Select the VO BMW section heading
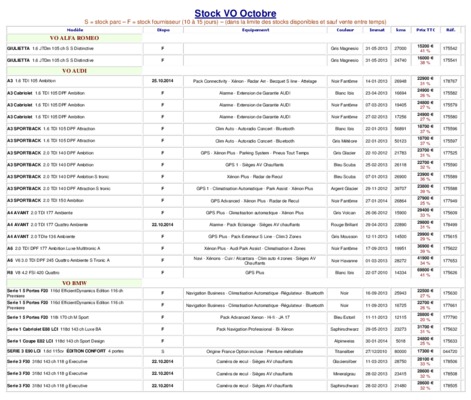Image resolution: width=471 pixels, height=400 pixels. tap(74, 283)
